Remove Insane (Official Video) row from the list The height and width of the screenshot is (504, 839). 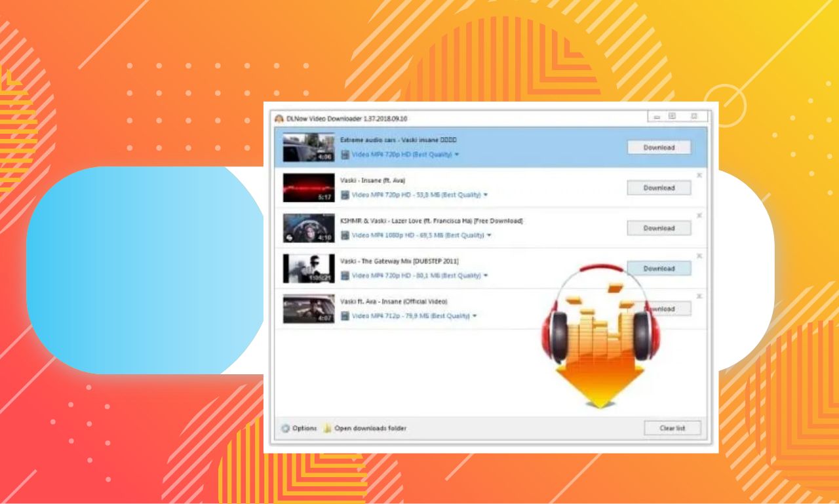pyautogui.click(x=699, y=296)
